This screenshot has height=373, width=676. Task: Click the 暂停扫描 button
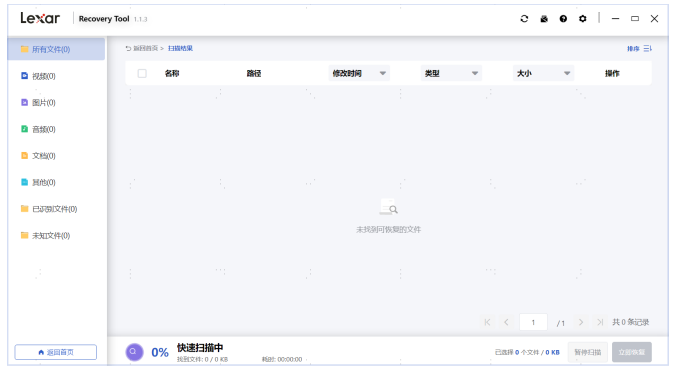tap(588, 352)
